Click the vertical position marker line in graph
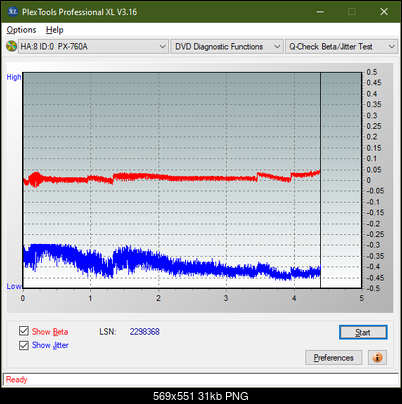Image resolution: width=402 pixels, height=404 pixels. click(320, 180)
